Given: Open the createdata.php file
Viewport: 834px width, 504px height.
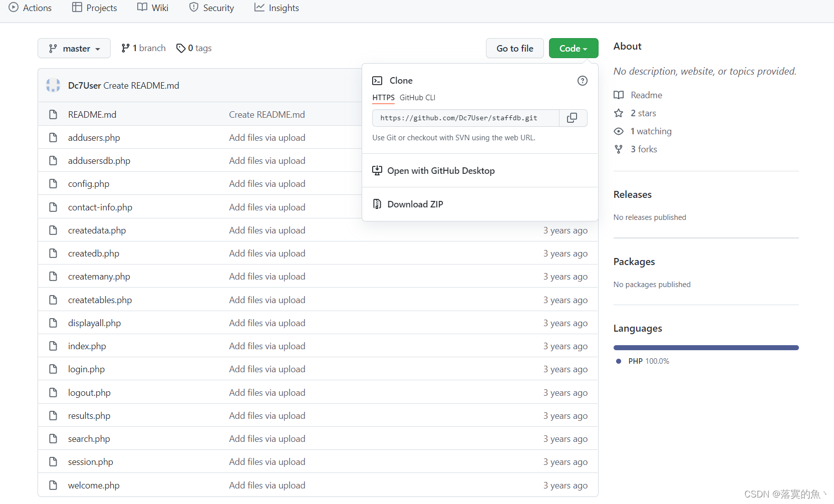Looking at the screenshot, I should [x=97, y=230].
